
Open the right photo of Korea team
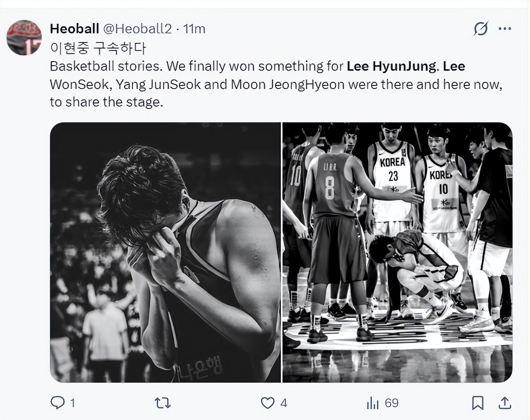coord(397,252)
